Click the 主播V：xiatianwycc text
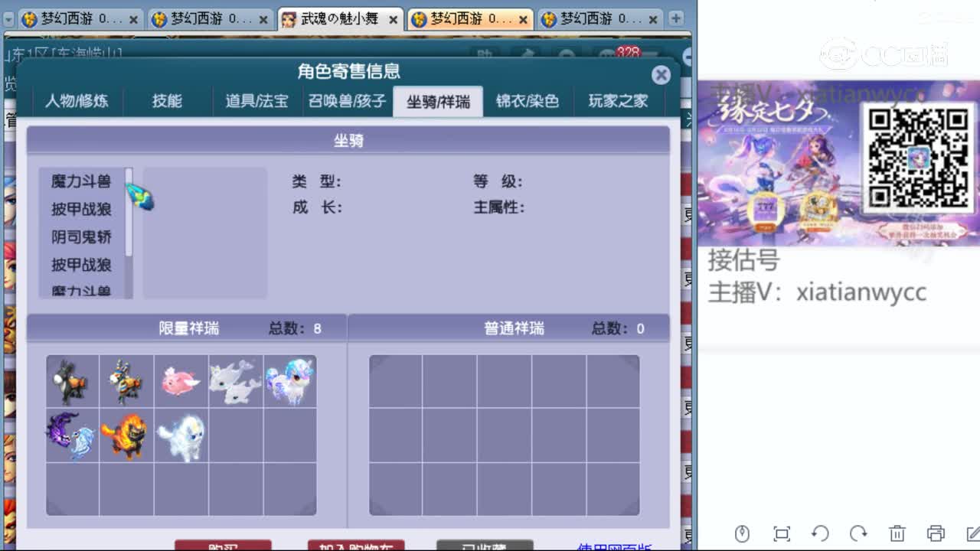This screenshot has width=980, height=551. click(x=817, y=292)
